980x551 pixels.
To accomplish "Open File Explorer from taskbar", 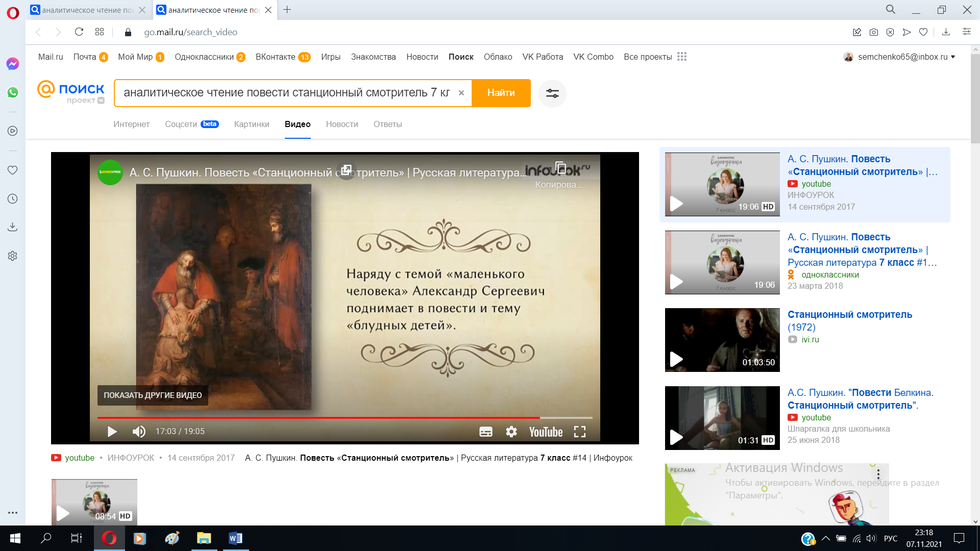I will point(204,538).
